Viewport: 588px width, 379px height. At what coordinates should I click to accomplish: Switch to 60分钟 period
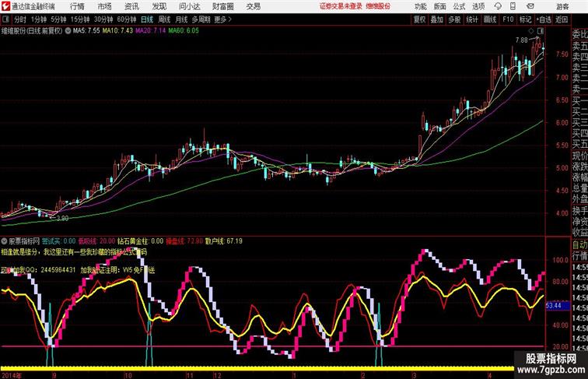point(127,19)
